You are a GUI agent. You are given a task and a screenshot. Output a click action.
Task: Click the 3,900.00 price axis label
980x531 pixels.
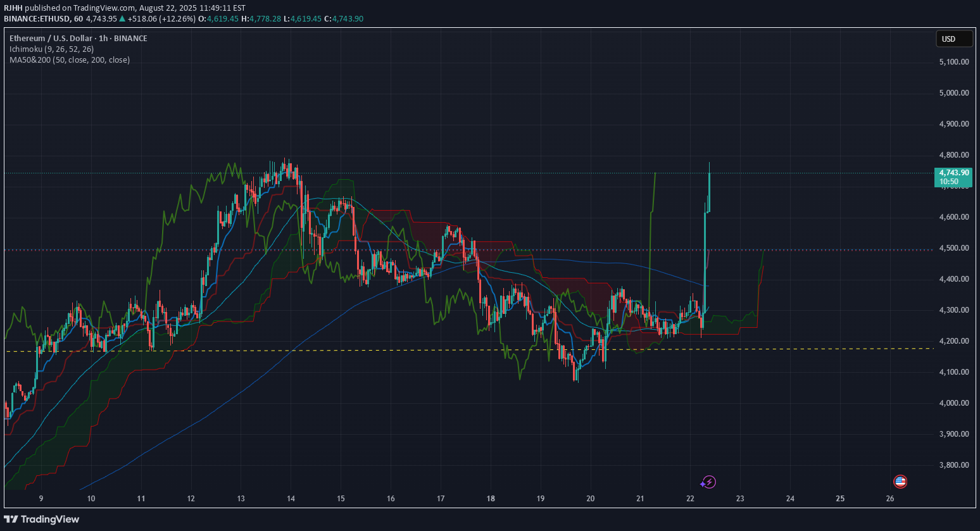coord(954,434)
